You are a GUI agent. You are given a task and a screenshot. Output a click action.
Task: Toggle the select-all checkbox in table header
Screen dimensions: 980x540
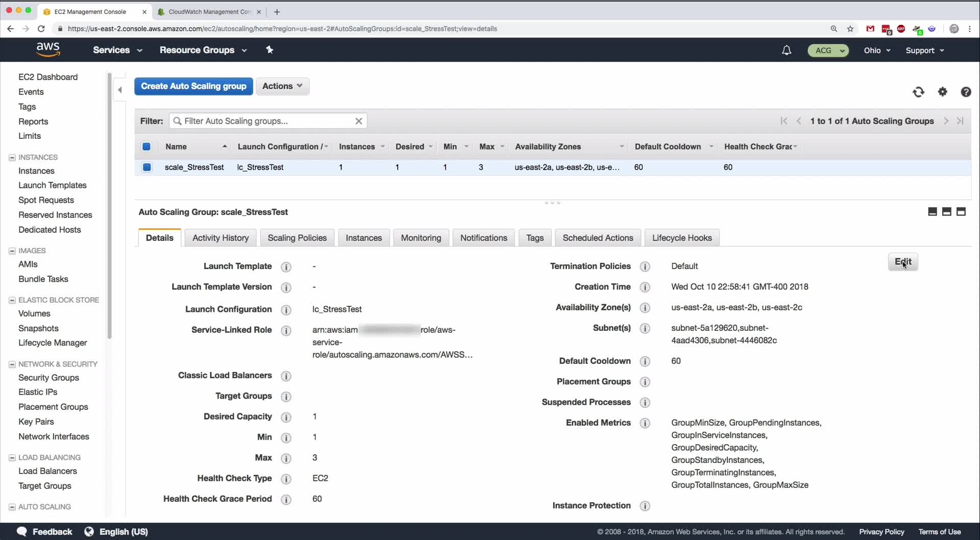[x=146, y=146]
